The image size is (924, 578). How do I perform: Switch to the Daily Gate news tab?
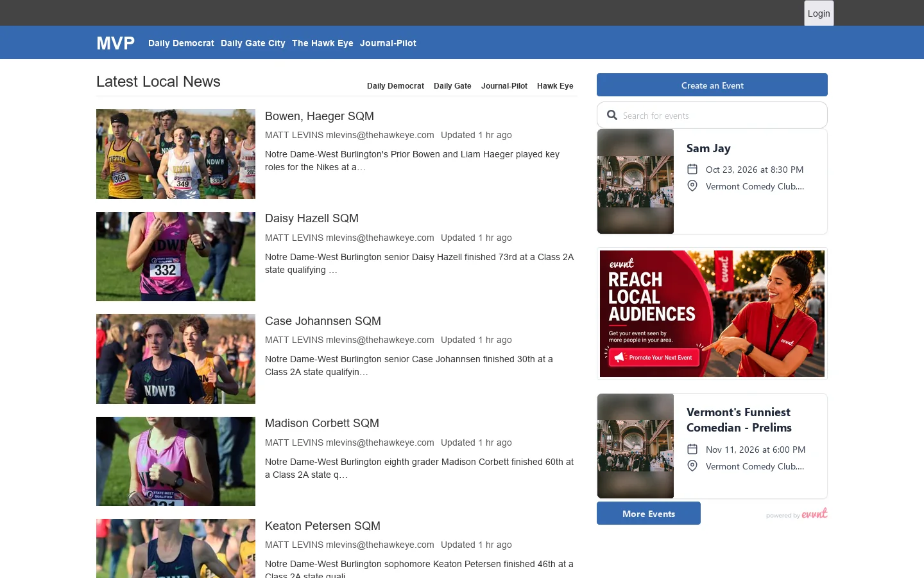coord(452,86)
